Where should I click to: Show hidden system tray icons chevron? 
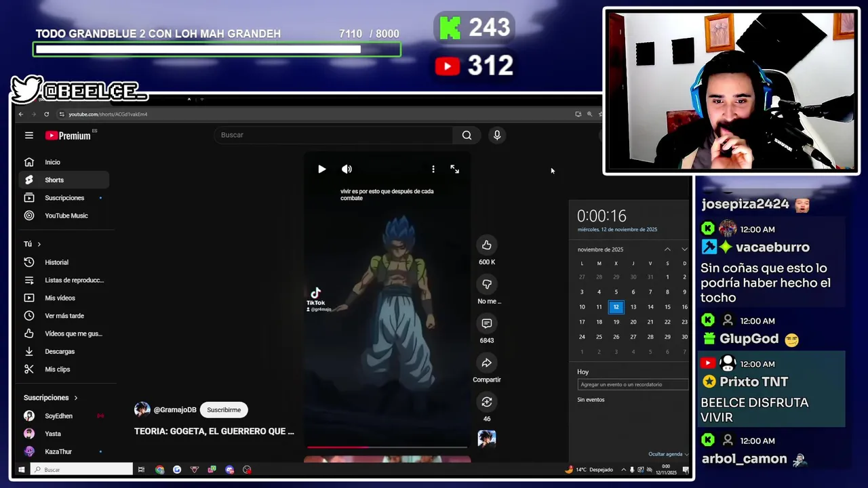click(x=623, y=470)
